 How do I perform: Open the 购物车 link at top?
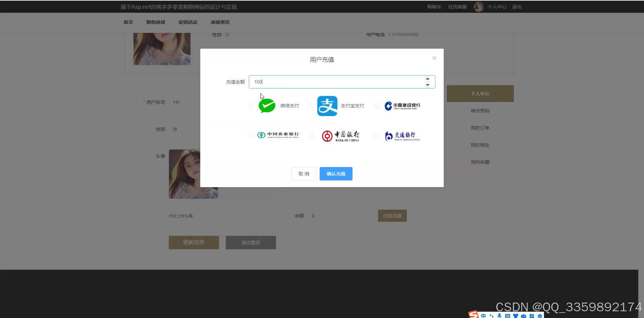(x=434, y=7)
